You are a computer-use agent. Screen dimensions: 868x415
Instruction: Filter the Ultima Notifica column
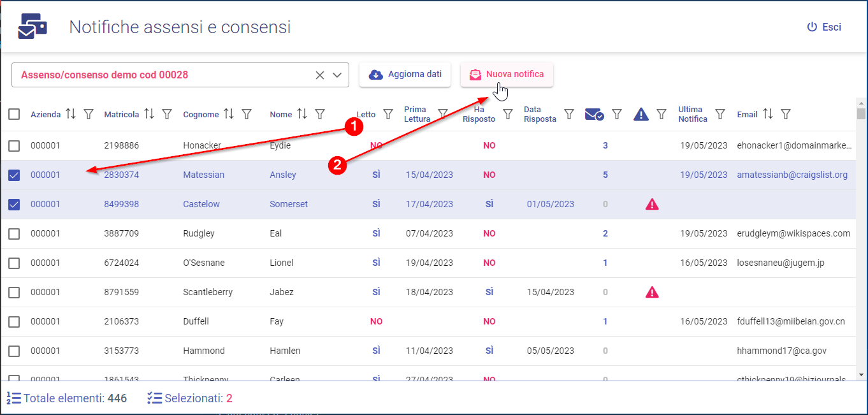point(720,114)
